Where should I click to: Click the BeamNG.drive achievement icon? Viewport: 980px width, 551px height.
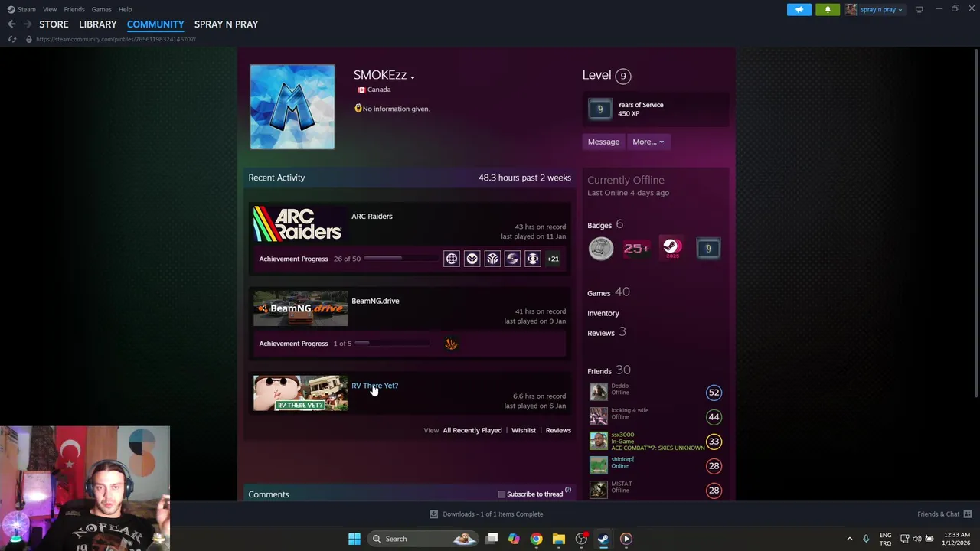click(451, 344)
